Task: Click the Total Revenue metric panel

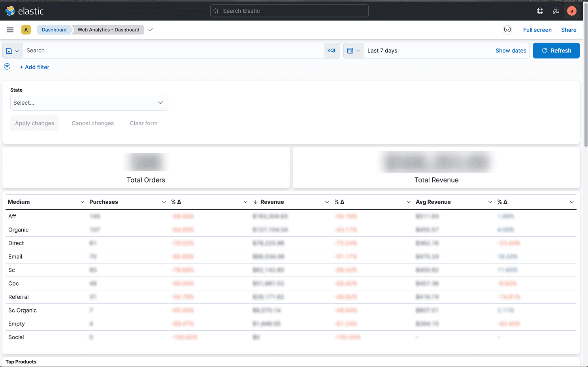Action: coord(436,168)
